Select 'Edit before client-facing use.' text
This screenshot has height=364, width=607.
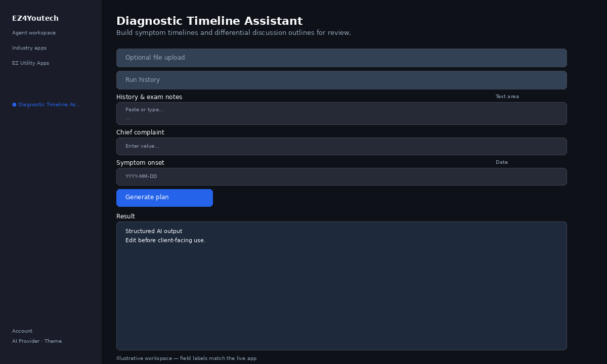tap(165, 241)
